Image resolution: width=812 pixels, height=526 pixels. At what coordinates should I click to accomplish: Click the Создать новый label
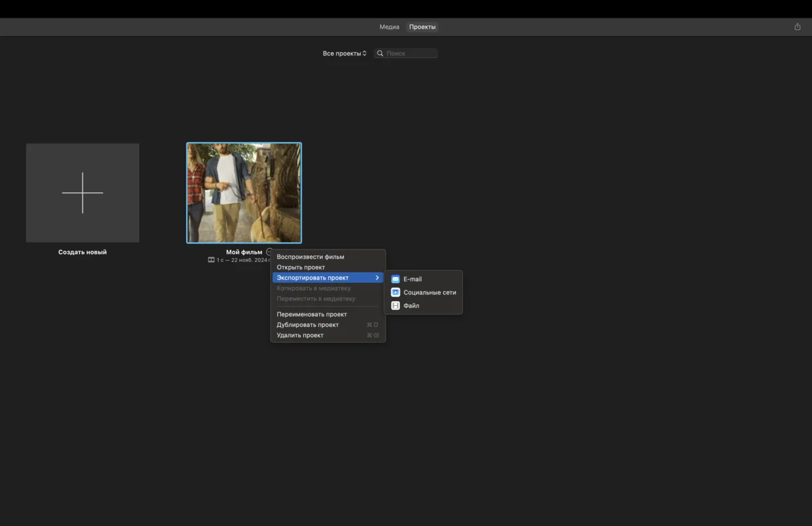(x=83, y=253)
